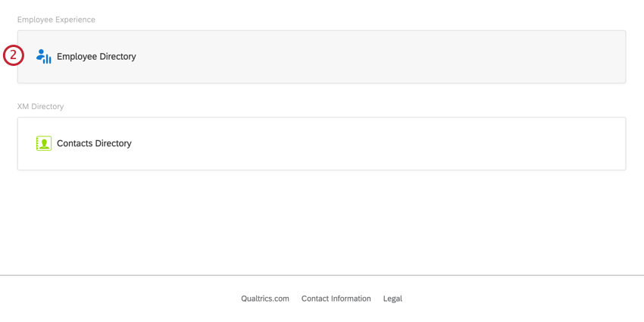Image resolution: width=644 pixels, height=322 pixels.
Task: Click empty space inside Employee Directory card
Action: click(x=379, y=57)
